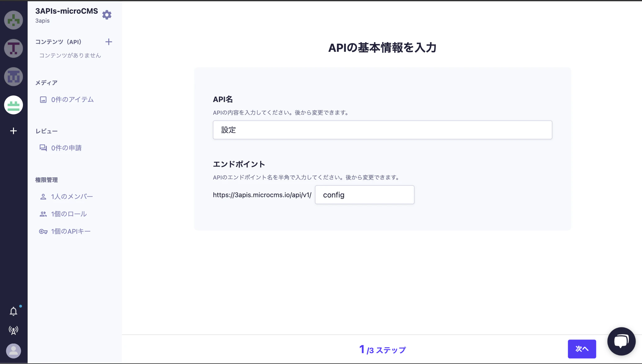Open notifications bell icon

click(13, 311)
